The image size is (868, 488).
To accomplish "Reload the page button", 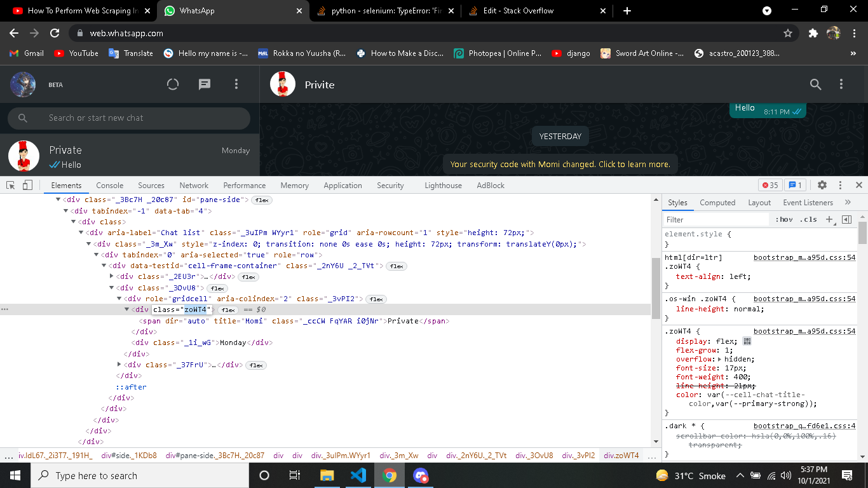I will [55, 33].
